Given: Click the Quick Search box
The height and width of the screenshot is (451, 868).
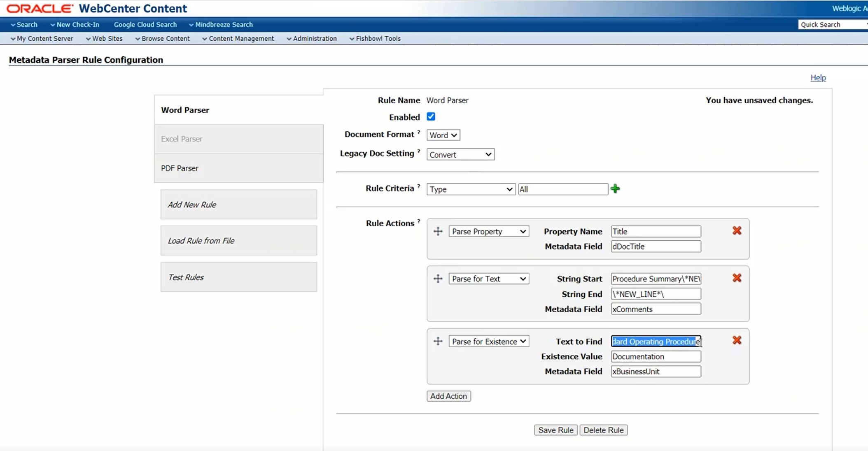Looking at the screenshot, I should pos(833,25).
